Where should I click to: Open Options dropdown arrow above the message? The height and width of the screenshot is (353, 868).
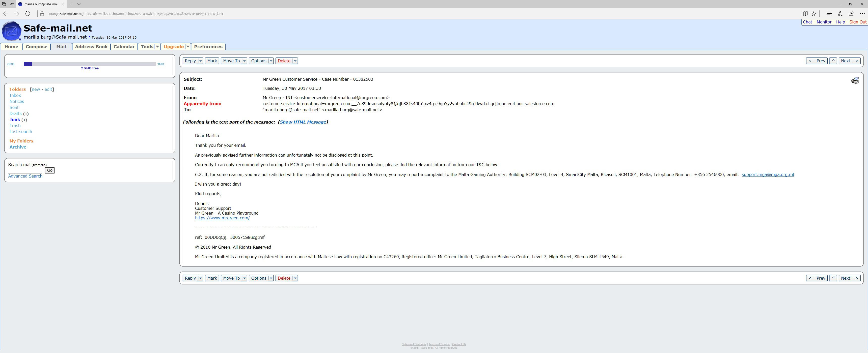[271, 61]
